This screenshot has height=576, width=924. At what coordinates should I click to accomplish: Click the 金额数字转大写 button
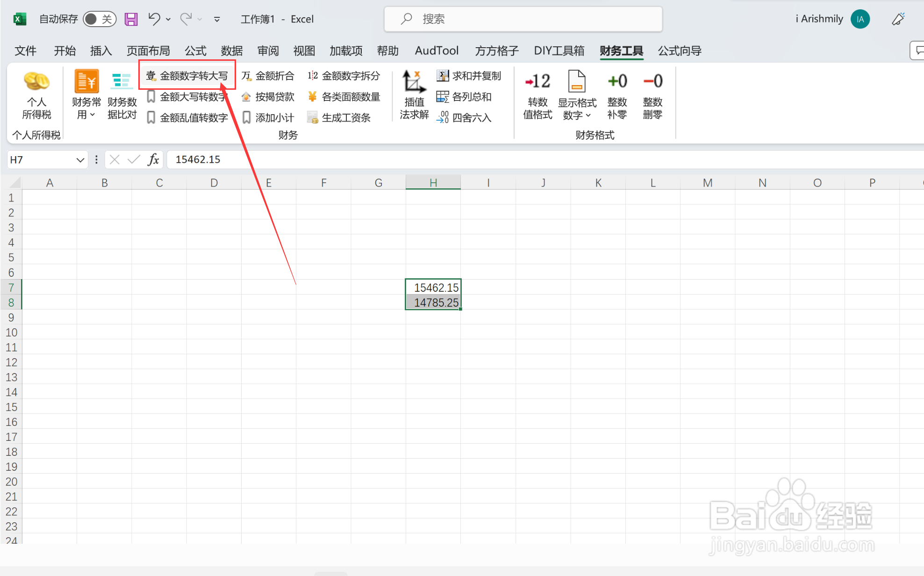(x=187, y=76)
